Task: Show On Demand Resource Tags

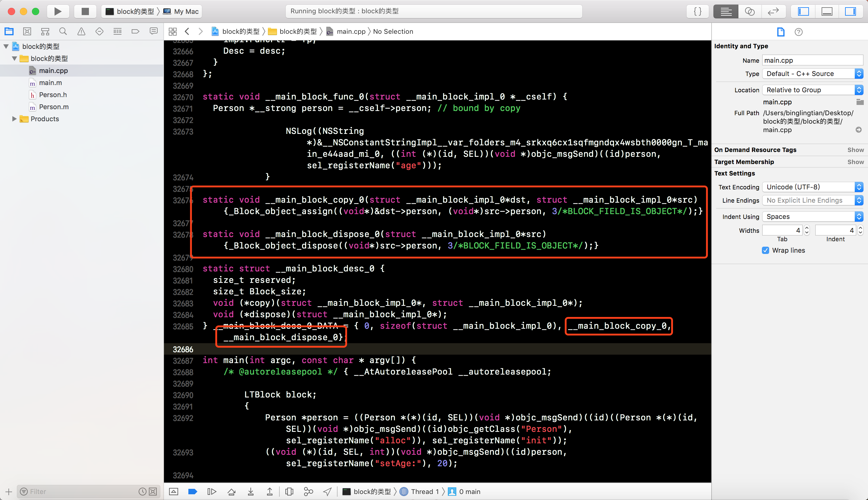Action: pyautogui.click(x=855, y=150)
